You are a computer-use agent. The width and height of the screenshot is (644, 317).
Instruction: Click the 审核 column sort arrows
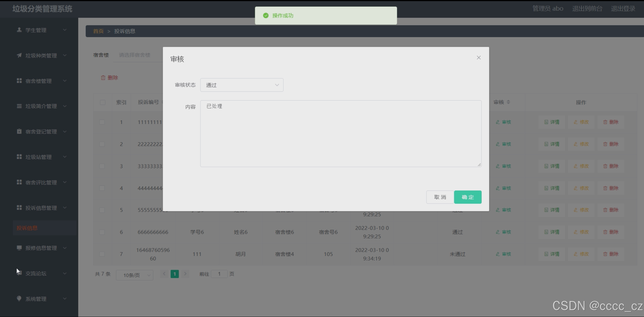pos(508,102)
